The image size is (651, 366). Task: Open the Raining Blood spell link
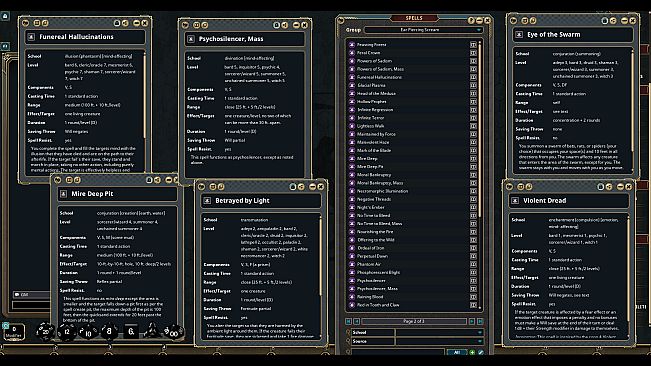click(352, 297)
